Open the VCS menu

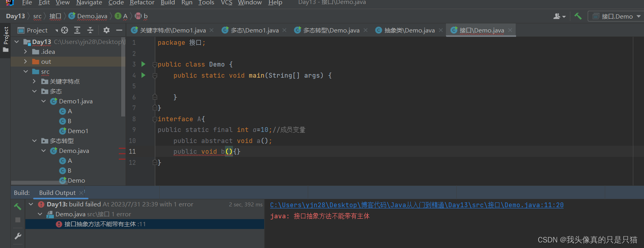coord(227,3)
